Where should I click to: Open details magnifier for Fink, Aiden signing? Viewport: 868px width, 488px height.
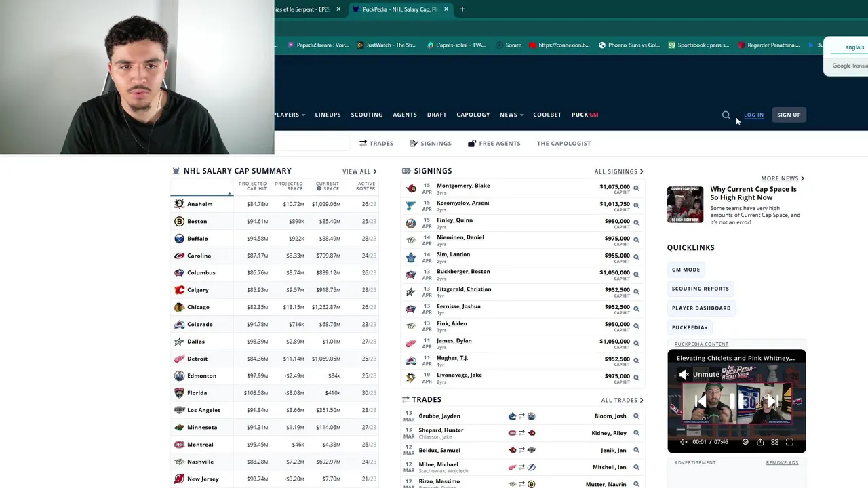[636, 325]
